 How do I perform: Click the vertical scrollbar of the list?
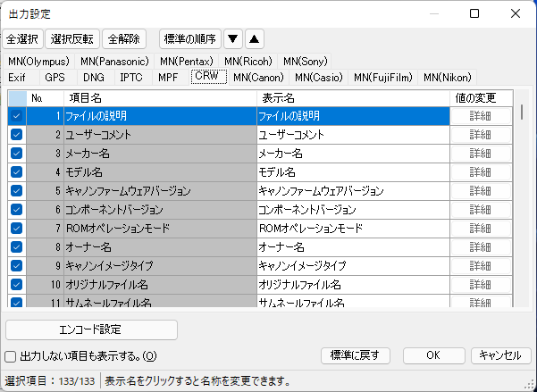coord(522,205)
